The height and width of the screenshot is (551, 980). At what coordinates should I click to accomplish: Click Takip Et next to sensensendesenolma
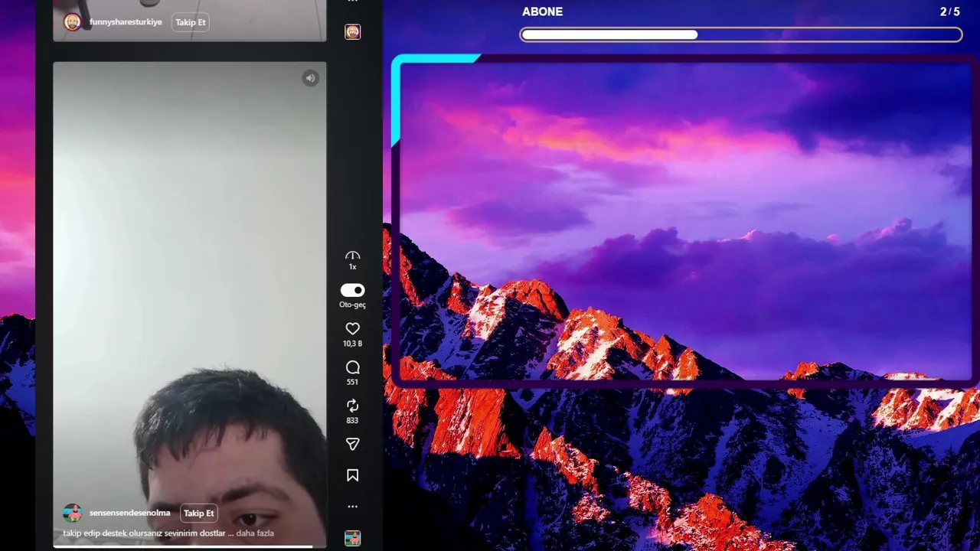tap(198, 514)
